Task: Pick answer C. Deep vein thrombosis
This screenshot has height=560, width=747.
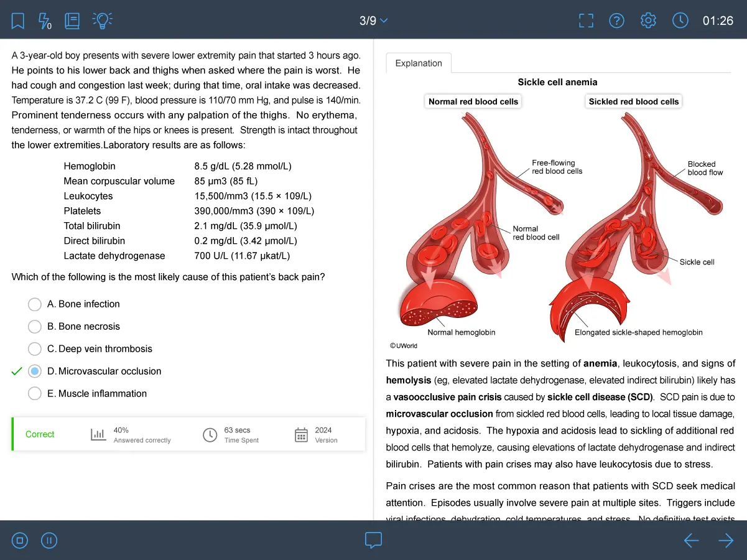Action: [35, 349]
